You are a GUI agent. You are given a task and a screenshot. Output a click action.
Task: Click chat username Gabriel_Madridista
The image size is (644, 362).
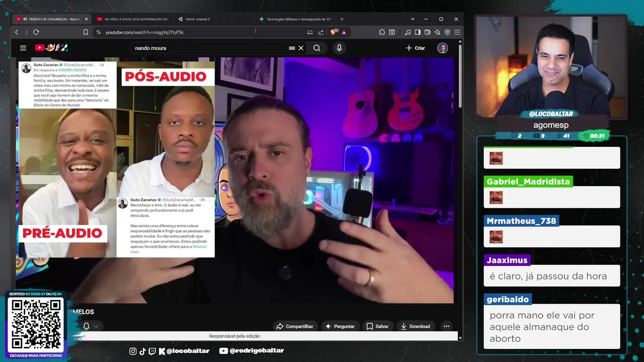[x=528, y=182]
